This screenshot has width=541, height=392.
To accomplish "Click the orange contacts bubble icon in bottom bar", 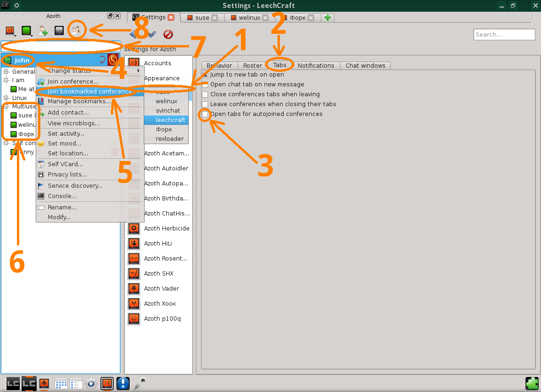I will coord(44,384).
